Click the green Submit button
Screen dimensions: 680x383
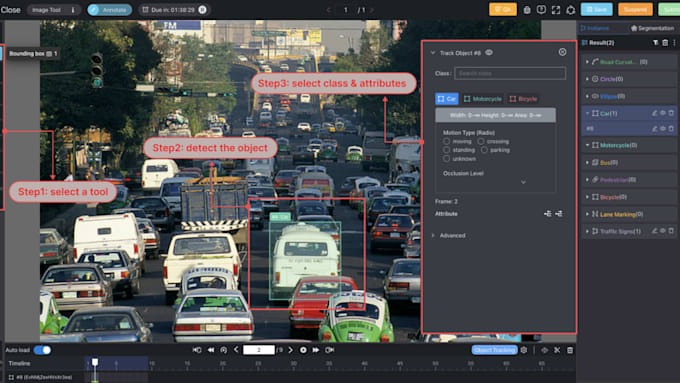(669, 10)
